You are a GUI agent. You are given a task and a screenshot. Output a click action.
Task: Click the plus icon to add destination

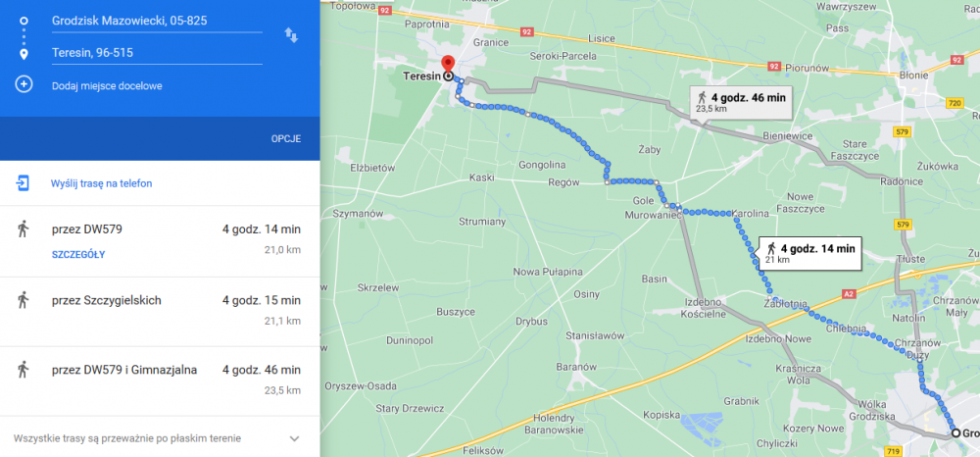[24, 85]
